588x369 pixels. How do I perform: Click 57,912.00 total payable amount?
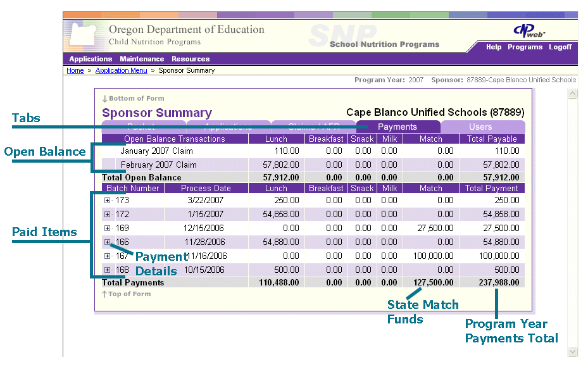[501, 177]
